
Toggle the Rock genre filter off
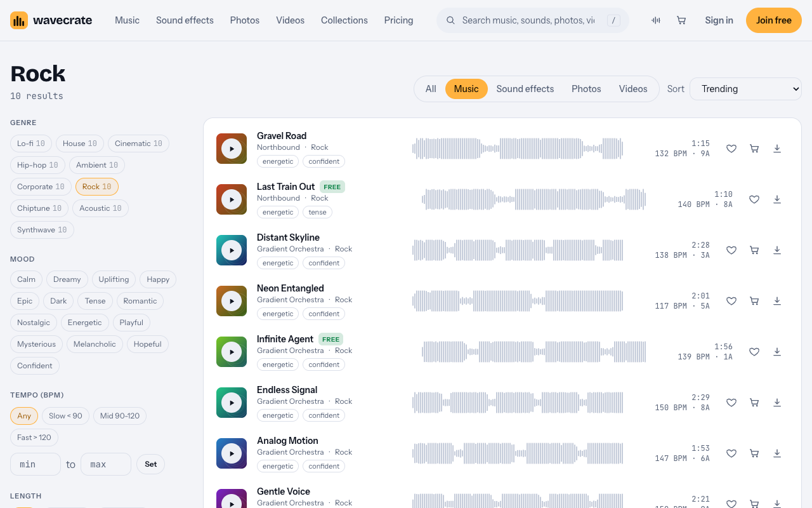pyautogui.click(x=97, y=187)
